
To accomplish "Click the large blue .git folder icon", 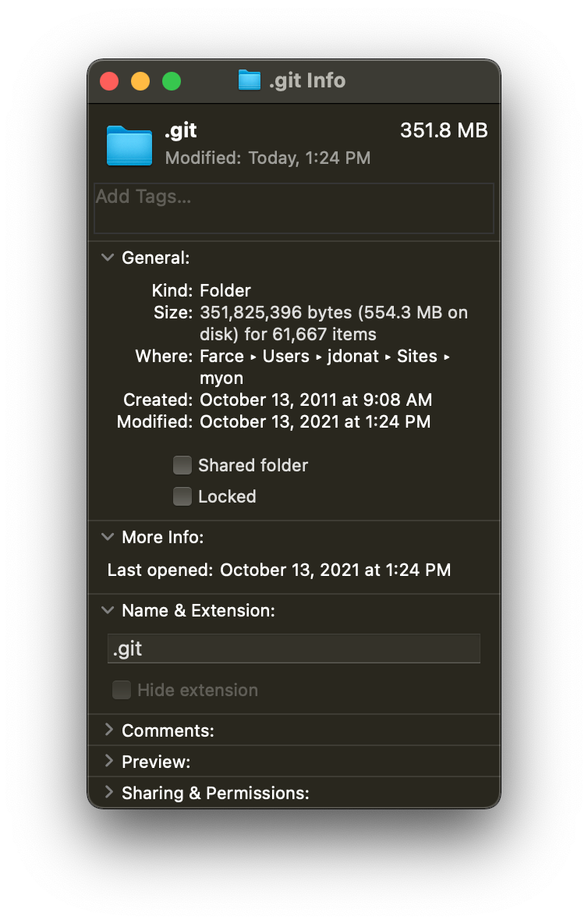I will click(x=129, y=146).
